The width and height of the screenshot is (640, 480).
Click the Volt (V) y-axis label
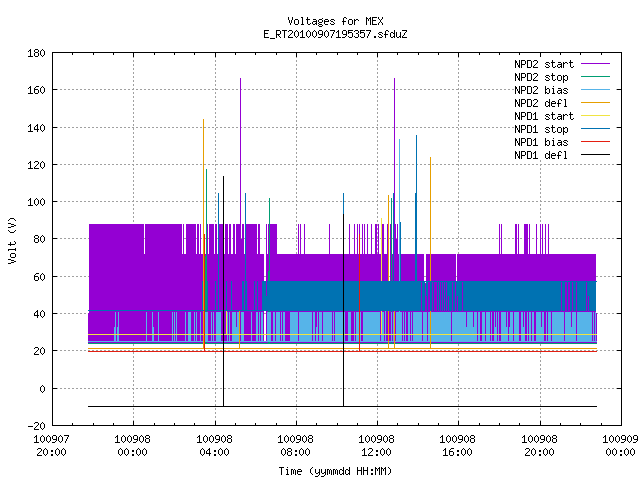(12, 240)
